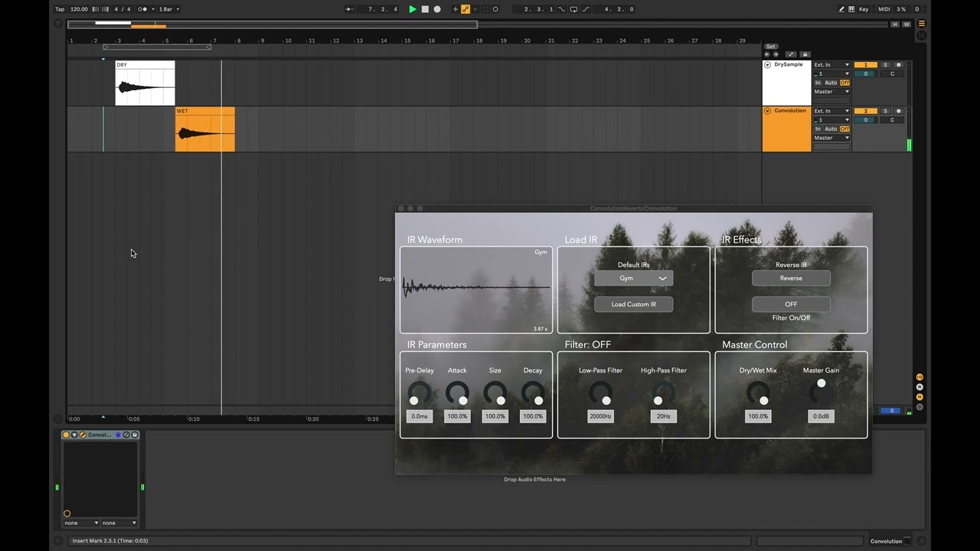Screen dimensions: 980x551
Task: Click the Arrangement Record button
Action: pyautogui.click(x=437, y=9)
